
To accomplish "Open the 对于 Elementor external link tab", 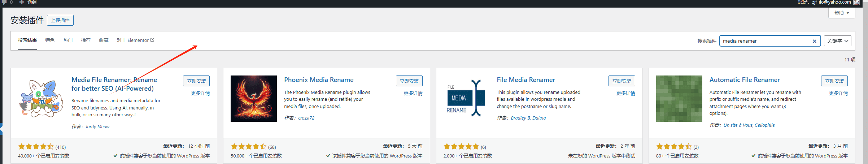I will [x=135, y=40].
